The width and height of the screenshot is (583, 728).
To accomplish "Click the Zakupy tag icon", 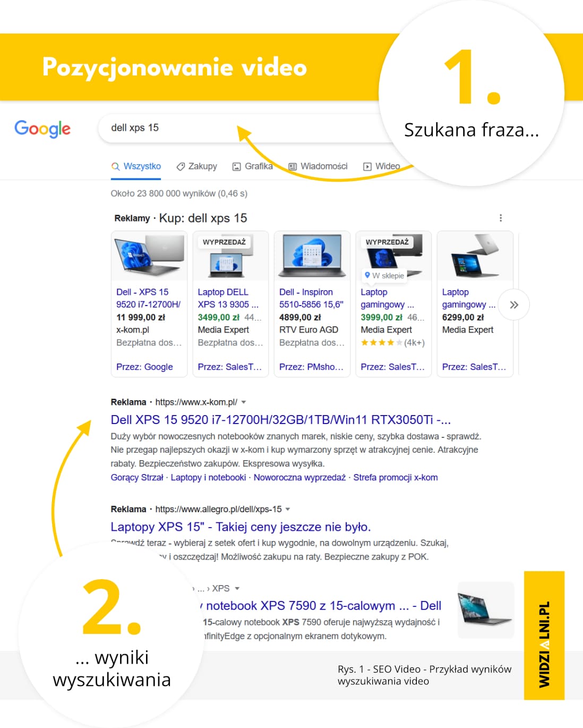I will tap(181, 166).
